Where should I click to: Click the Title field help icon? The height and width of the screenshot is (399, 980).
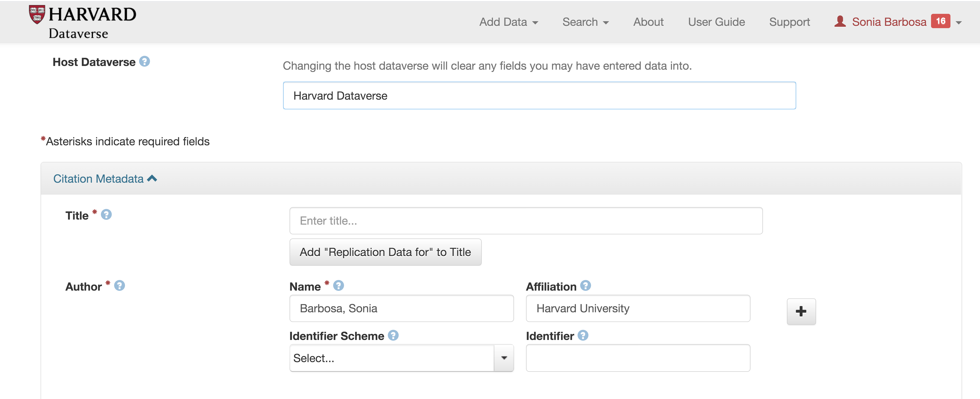coord(106,215)
